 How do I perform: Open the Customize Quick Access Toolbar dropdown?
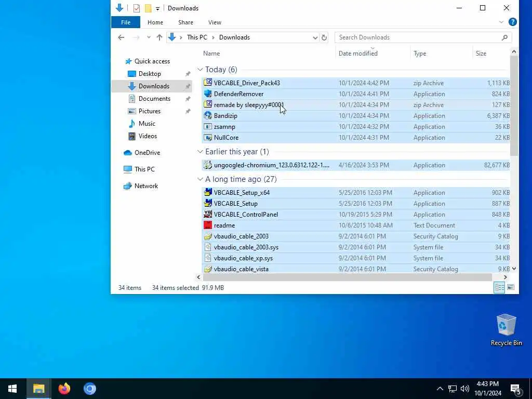[x=157, y=8]
